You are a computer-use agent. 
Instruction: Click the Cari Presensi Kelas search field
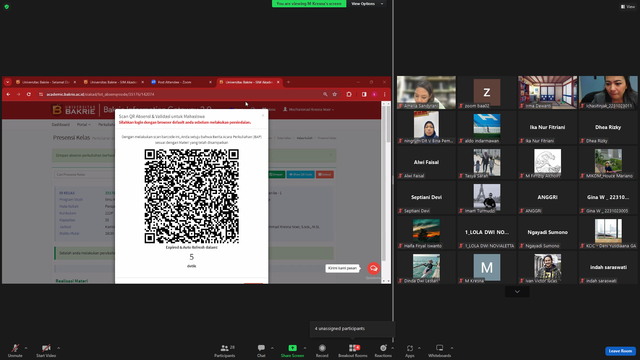point(84,174)
